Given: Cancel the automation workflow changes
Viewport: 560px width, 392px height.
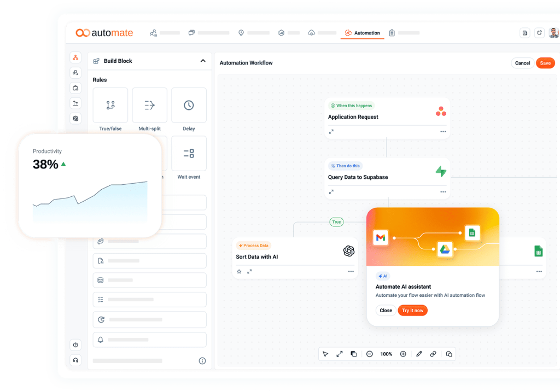Looking at the screenshot, I should point(522,63).
